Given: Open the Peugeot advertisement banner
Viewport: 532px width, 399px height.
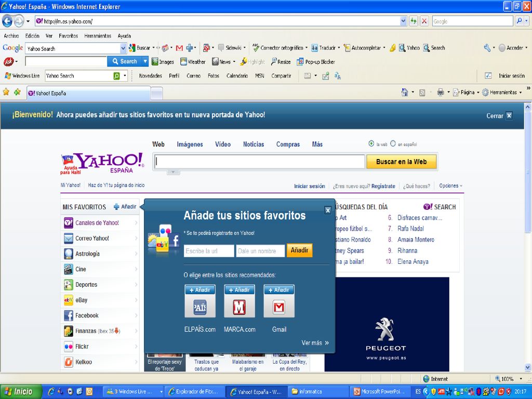Looking at the screenshot, I should pyautogui.click(x=387, y=324).
